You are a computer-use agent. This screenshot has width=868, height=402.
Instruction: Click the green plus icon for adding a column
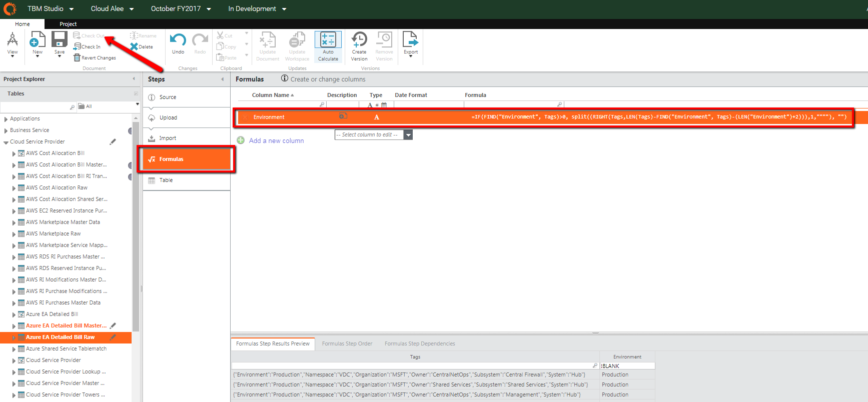(241, 140)
